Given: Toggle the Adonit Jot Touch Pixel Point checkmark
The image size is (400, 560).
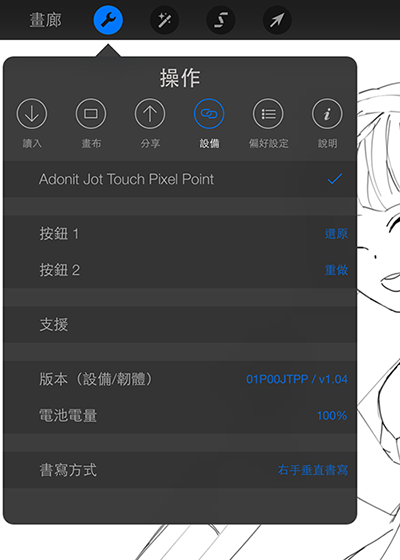Looking at the screenshot, I should click(335, 179).
